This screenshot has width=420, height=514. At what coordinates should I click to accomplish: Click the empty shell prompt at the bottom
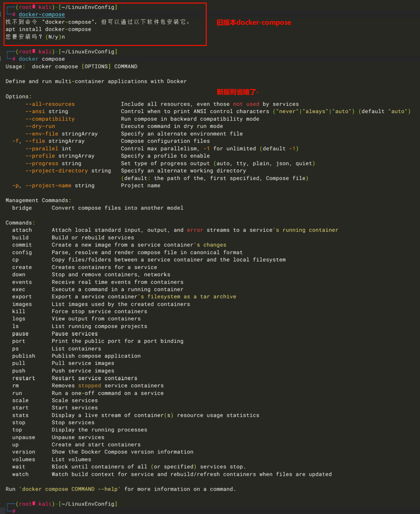pyautogui.click(x=24, y=511)
